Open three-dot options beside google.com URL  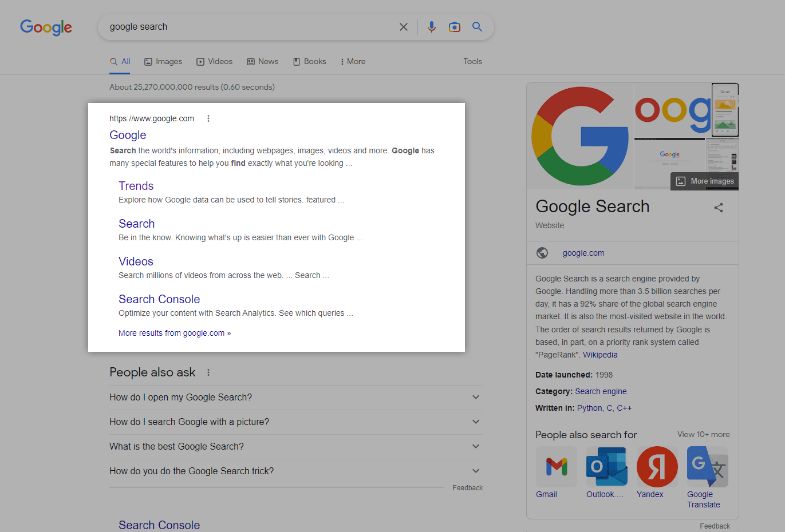[x=208, y=118]
